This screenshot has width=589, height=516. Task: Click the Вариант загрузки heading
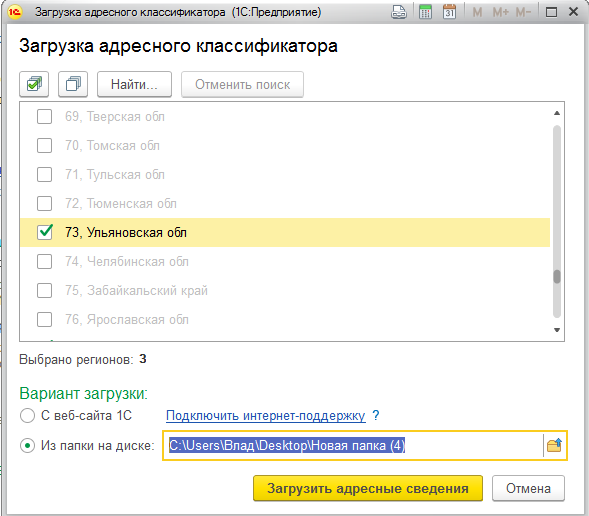click(x=83, y=394)
